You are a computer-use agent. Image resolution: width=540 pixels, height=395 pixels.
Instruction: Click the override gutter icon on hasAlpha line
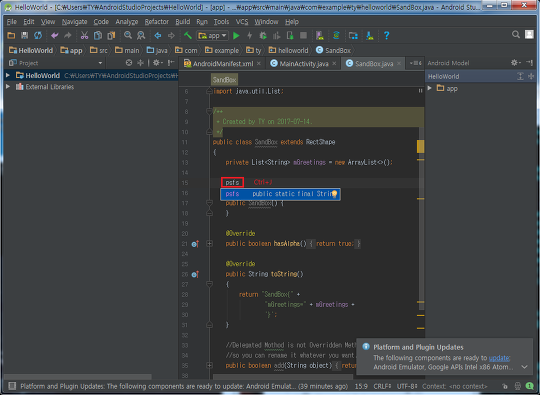click(195, 244)
